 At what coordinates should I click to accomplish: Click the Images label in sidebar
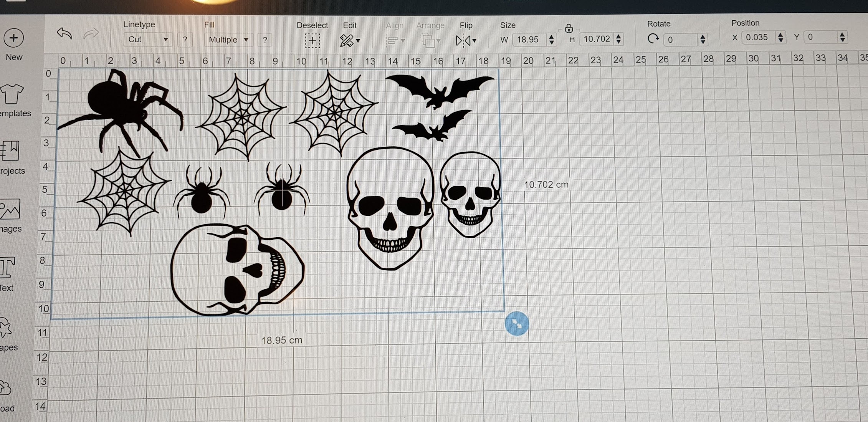pos(11,229)
